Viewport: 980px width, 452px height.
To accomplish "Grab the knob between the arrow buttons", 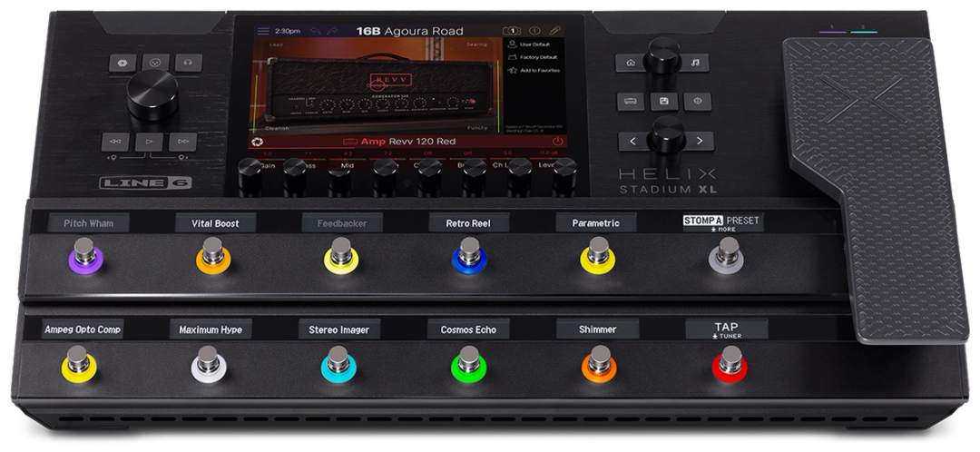I will [666, 133].
